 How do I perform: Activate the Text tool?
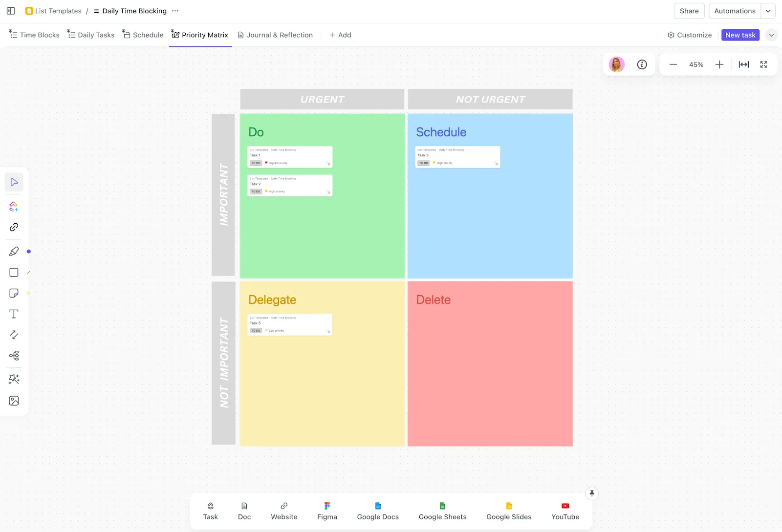(x=14, y=314)
